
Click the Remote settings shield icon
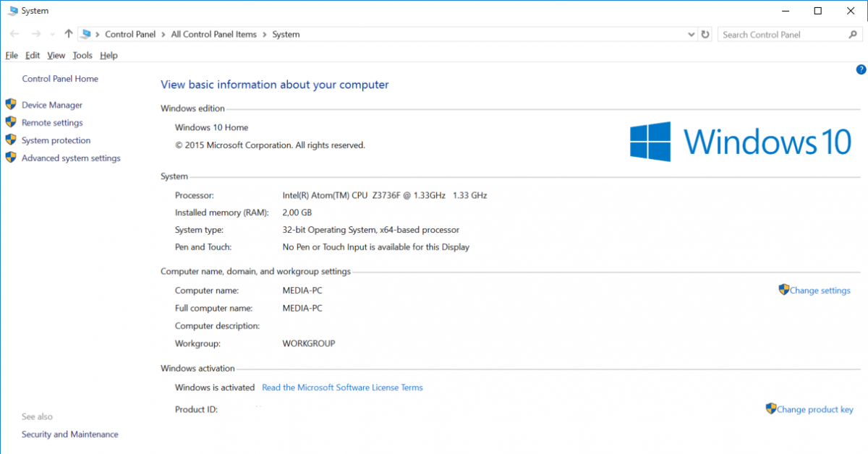tap(11, 122)
